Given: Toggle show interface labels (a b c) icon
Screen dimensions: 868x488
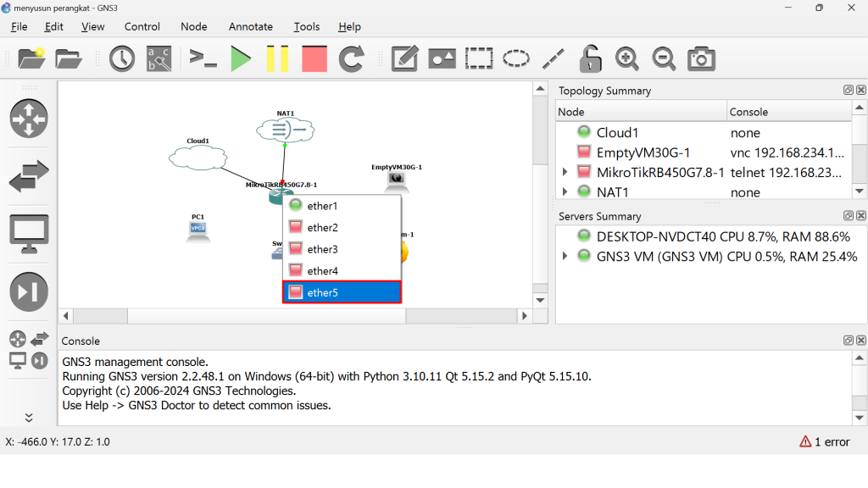Looking at the screenshot, I should pos(159,58).
